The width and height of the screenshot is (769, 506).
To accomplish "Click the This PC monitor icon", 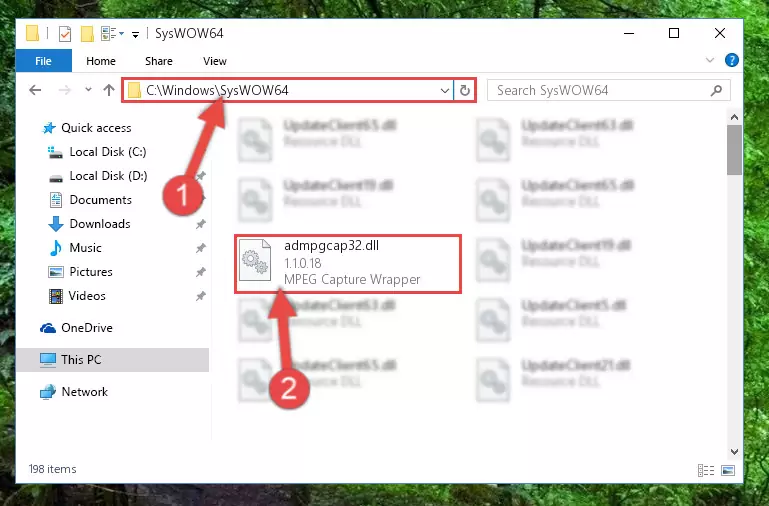I will [48, 360].
